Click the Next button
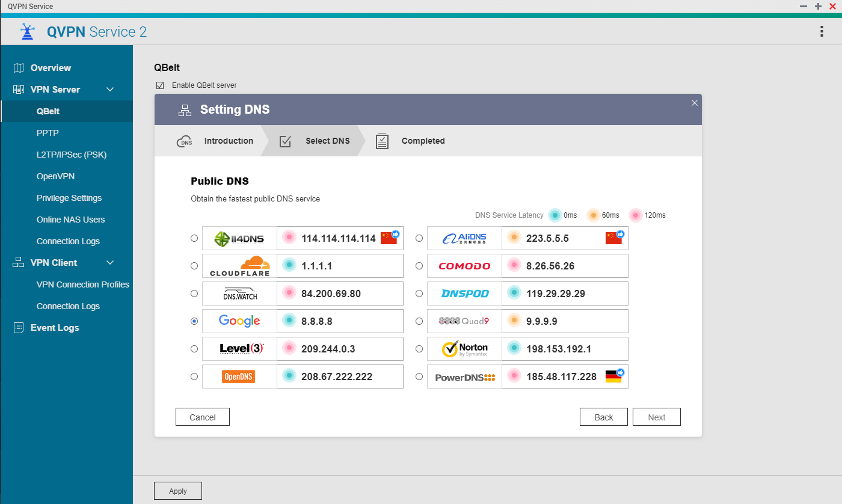 656,417
